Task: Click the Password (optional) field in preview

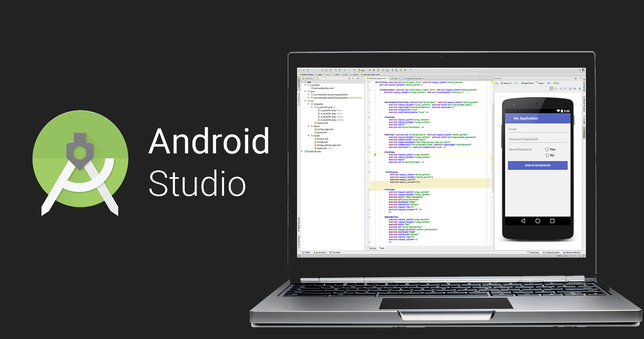Action: click(x=537, y=139)
